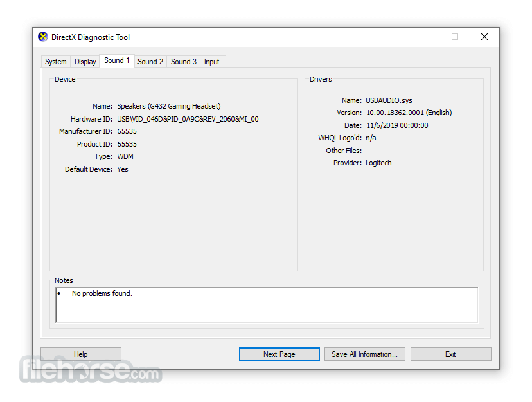The height and width of the screenshot is (402, 532).
Task: Click the WHQL Logo'd value n/a
Action: click(x=371, y=138)
